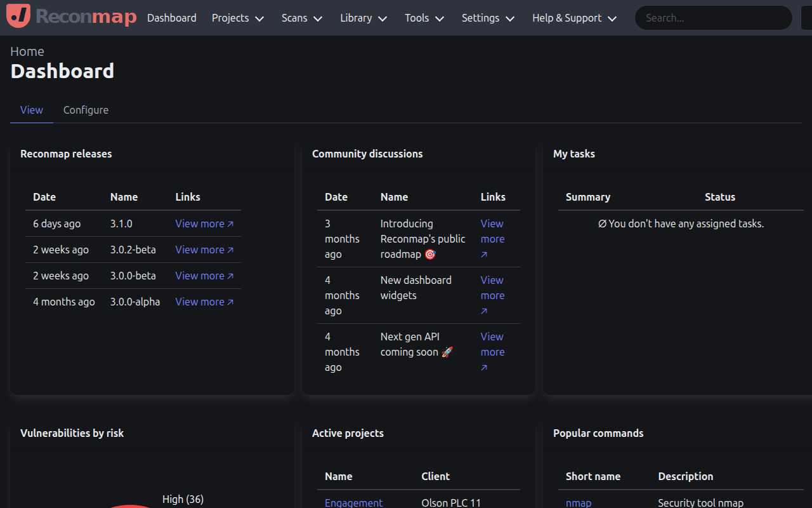This screenshot has width=812, height=508.
Task: Click the Home breadcrumb link
Action: click(x=27, y=51)
